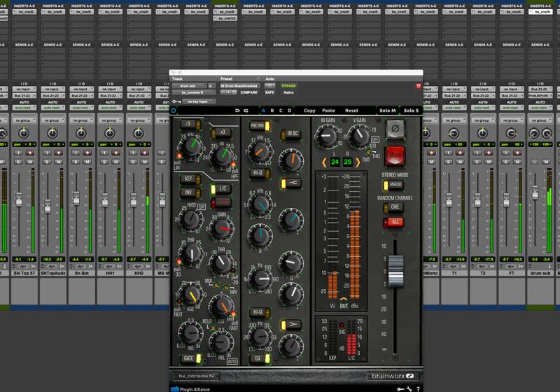This screenshot has width=560, height=392.
Task: Click the redo arrow in plugin toolbar
Action: [246, 111]
